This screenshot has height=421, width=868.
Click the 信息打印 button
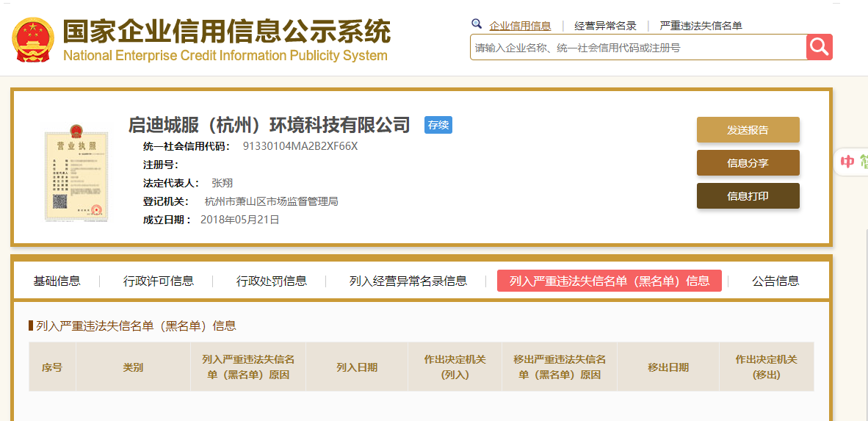[x=748, y=196]
